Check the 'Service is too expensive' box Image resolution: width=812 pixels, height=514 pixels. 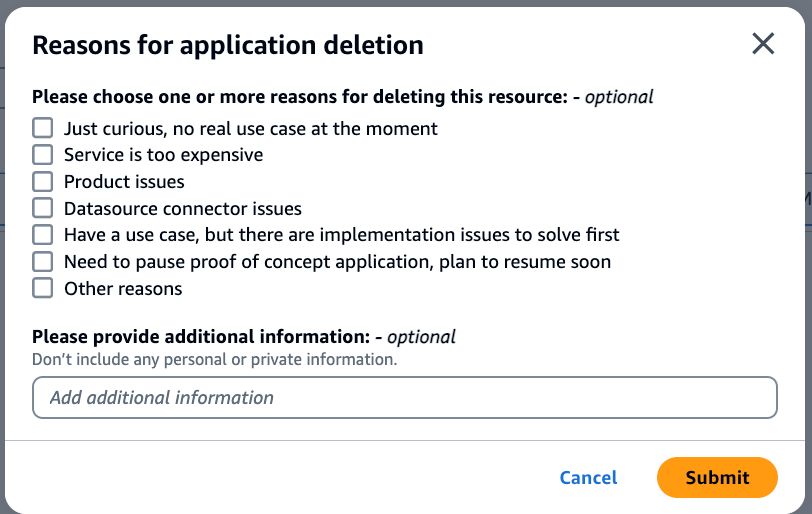(x=42, y=155)
